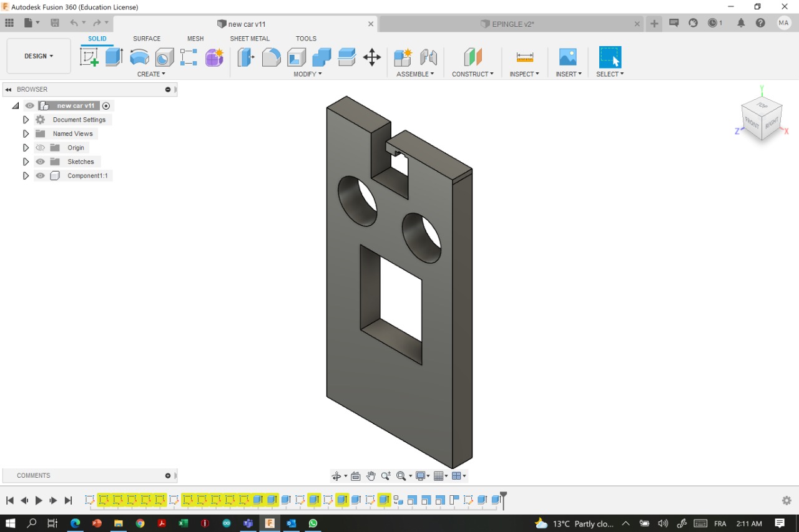Expand the Document Settings node

tap(26, 120)
